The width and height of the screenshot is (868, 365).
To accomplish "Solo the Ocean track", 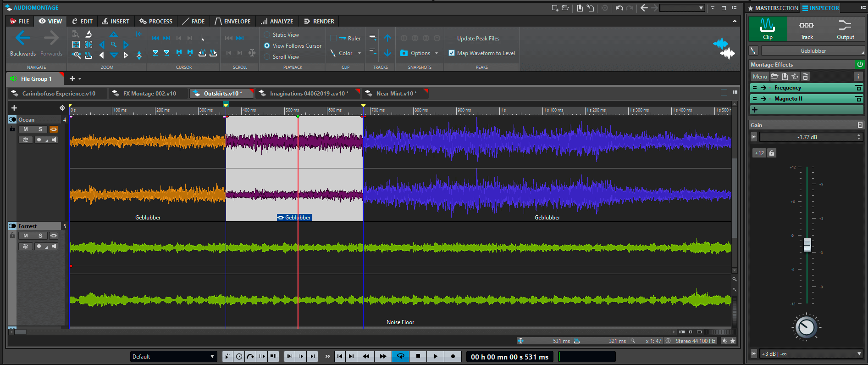I will 40,129.
